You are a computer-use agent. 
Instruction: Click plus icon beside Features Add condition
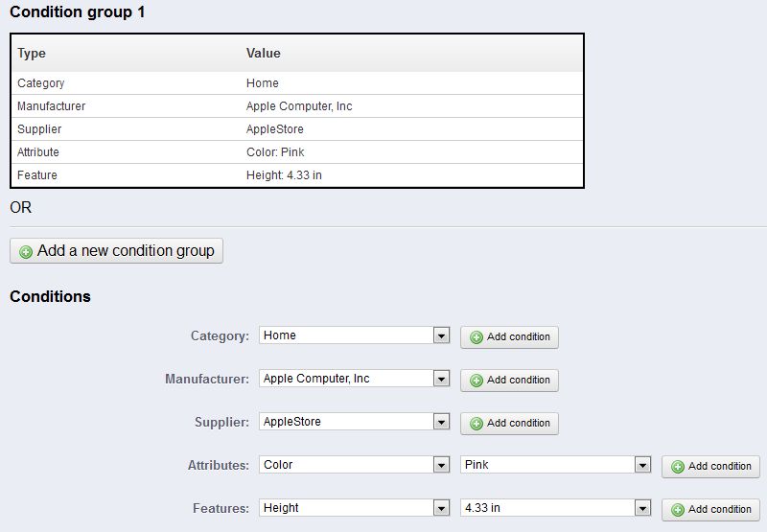[678, 510]
